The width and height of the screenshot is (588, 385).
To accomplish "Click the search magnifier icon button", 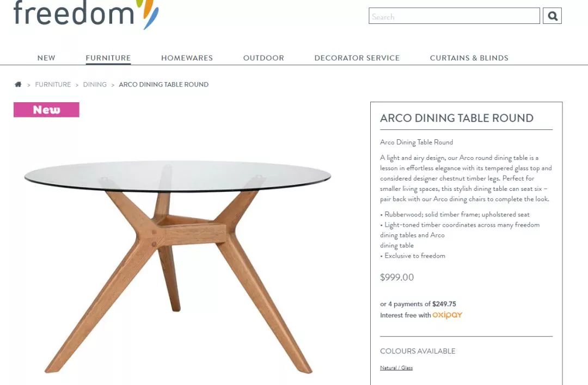I will pyautogui.click(x=552, y=16).
